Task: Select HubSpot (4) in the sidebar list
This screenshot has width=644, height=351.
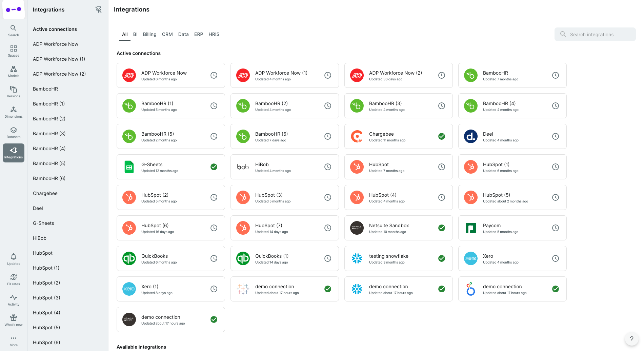Action: point(68,313)
